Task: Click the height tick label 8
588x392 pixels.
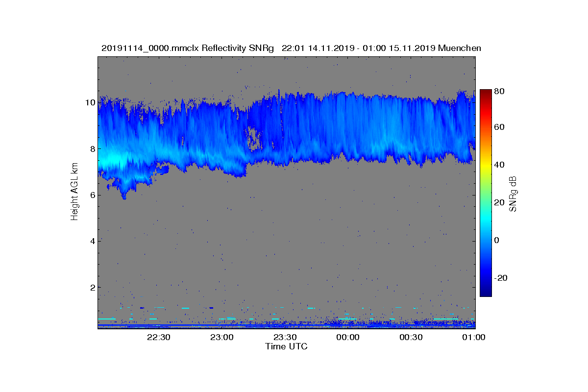Action: pos(92,148)
